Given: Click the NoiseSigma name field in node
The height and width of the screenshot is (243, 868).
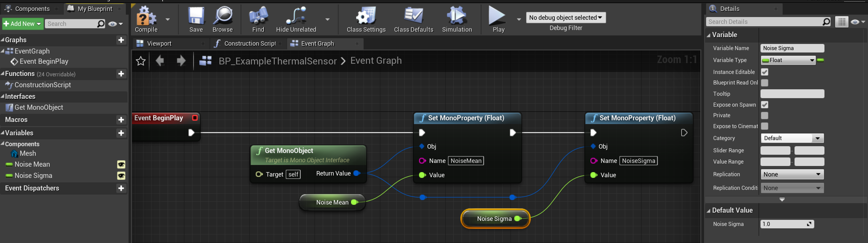Looking at the screenshot, I should [x=638, y=161].
